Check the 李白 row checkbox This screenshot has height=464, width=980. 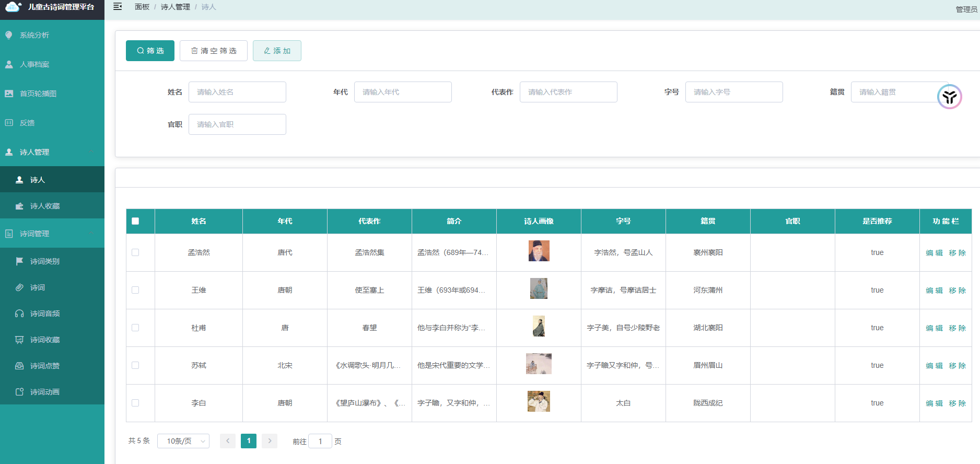135,403
